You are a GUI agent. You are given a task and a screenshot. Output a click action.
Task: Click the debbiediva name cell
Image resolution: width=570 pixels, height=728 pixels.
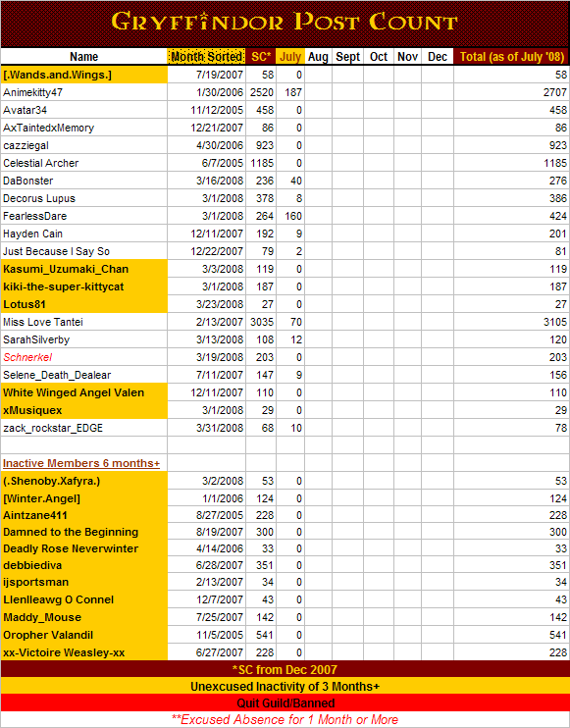click(84, 565)
